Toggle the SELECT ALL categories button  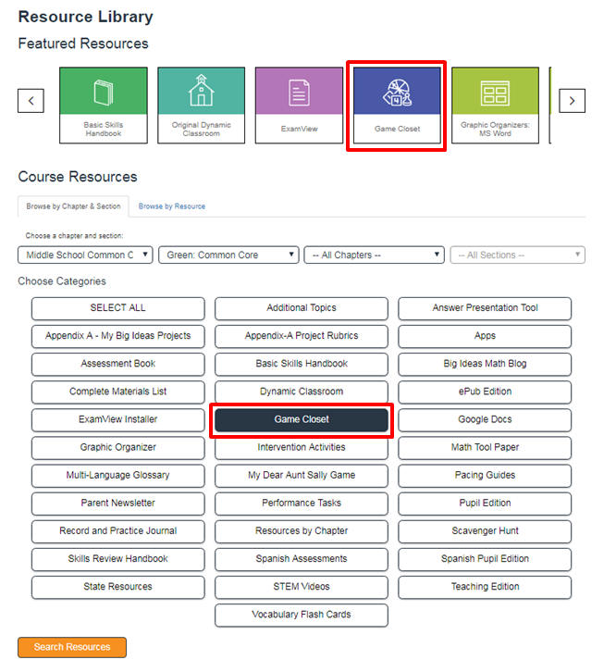[117, 308]
